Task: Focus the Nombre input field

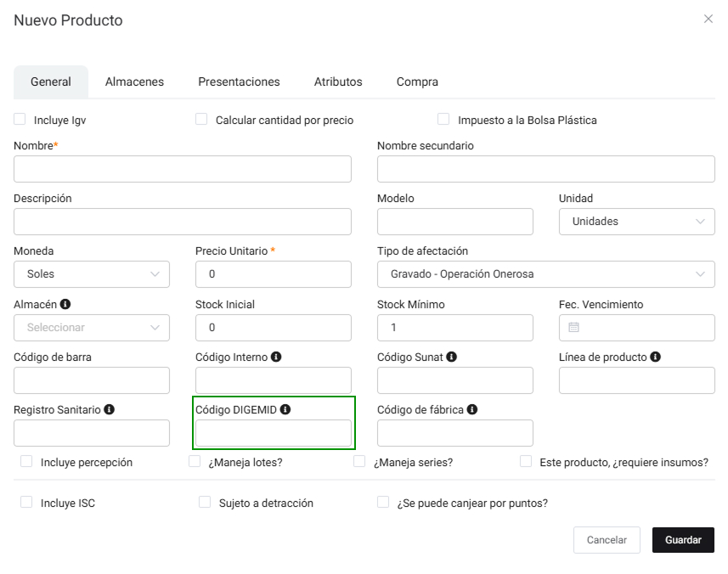Action: coord(183,169)
